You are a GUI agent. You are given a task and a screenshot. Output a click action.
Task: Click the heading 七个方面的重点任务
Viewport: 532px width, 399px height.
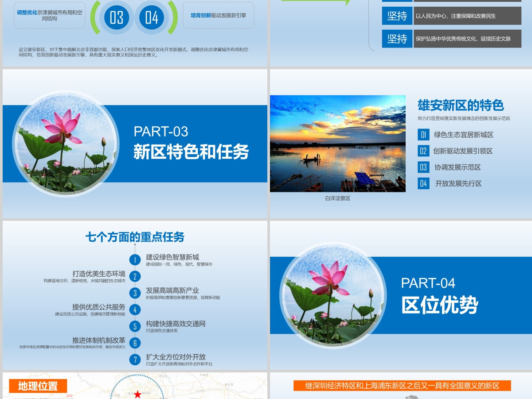coord(135,237)
